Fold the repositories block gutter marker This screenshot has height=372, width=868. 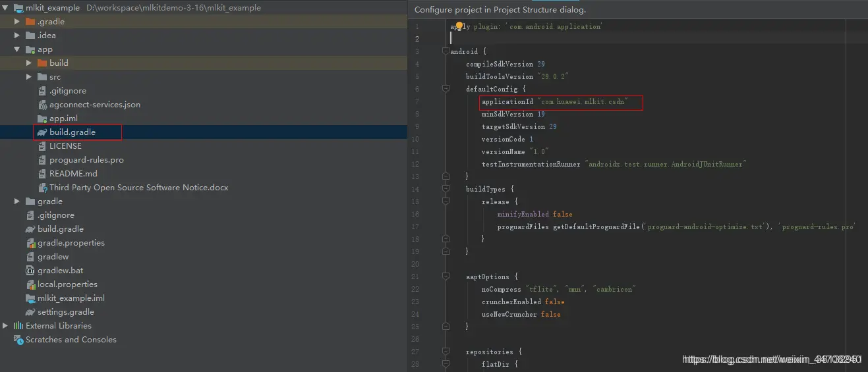446,352
